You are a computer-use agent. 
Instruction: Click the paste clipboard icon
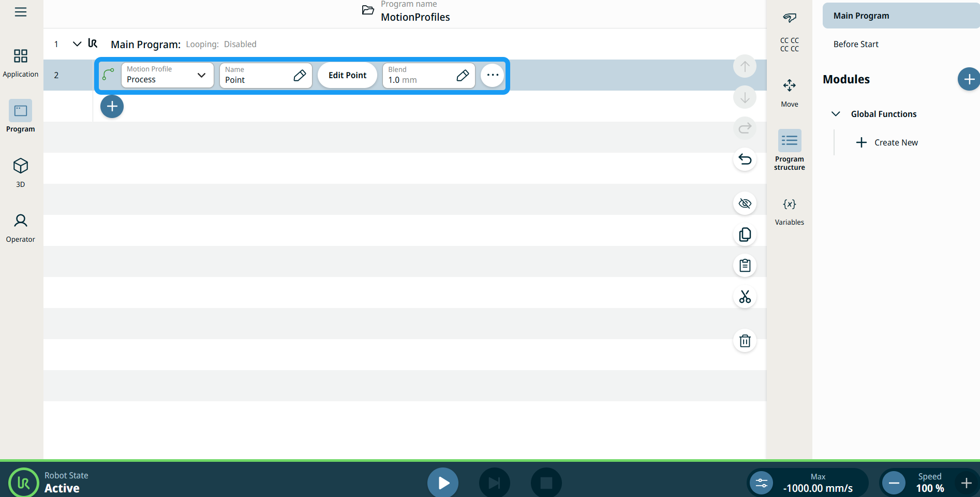tap(745, 266)
